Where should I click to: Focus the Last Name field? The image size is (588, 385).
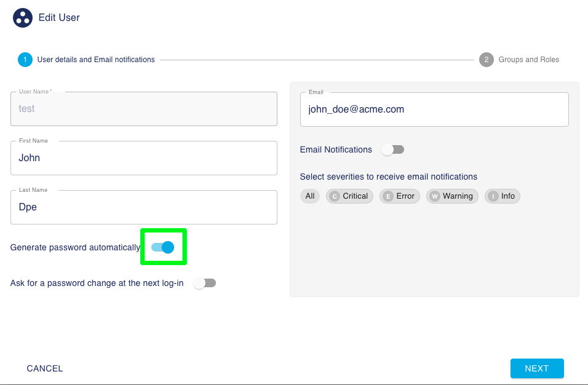(144, 207)
